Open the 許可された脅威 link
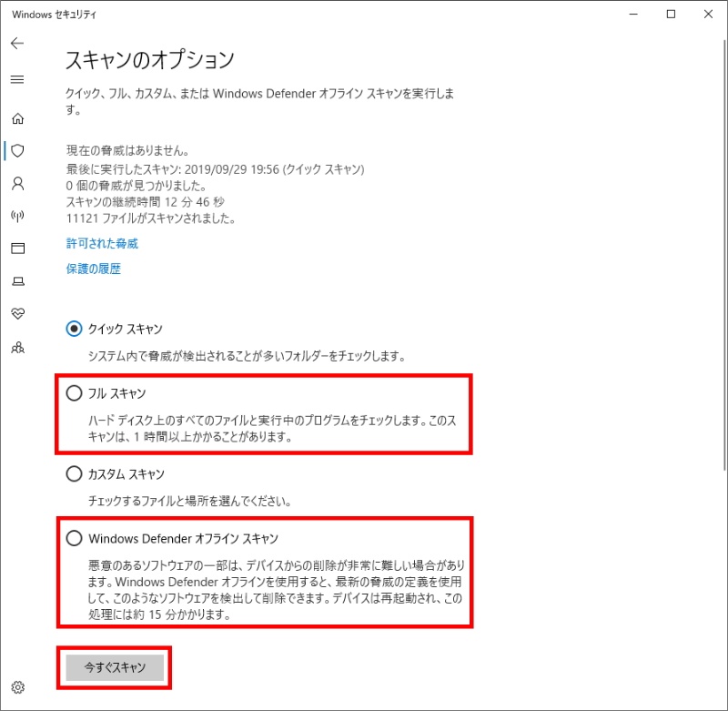The image size is (728, 711). (x=102, y=244)
